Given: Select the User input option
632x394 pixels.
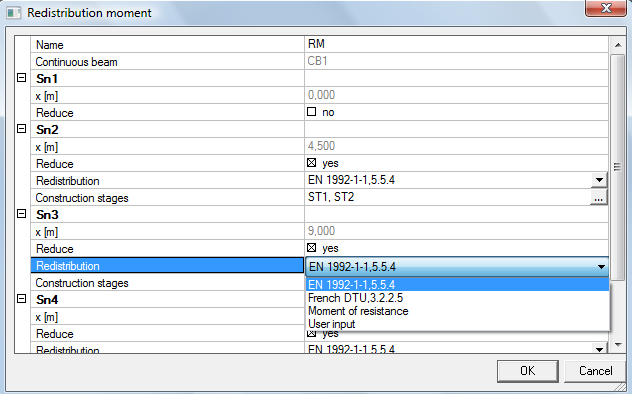Looking at the screenshot, I should click(x=457, y=324).
